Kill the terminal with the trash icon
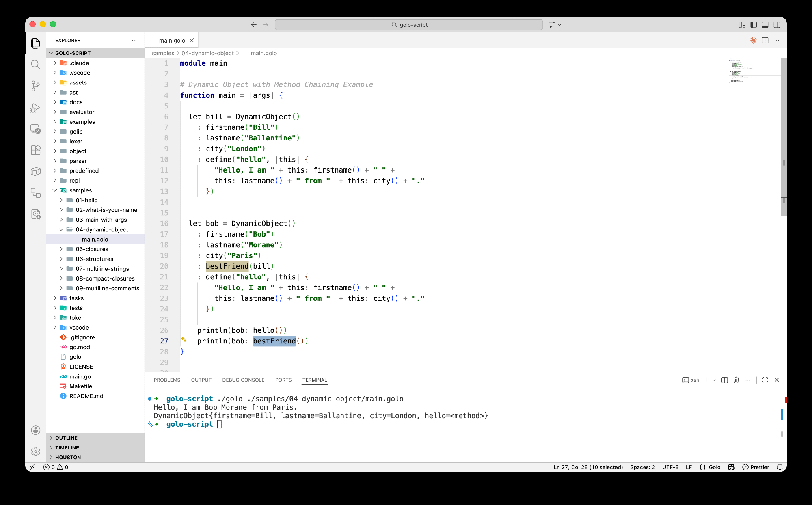Viewport: 812px width, 505px height. point(736,380)
